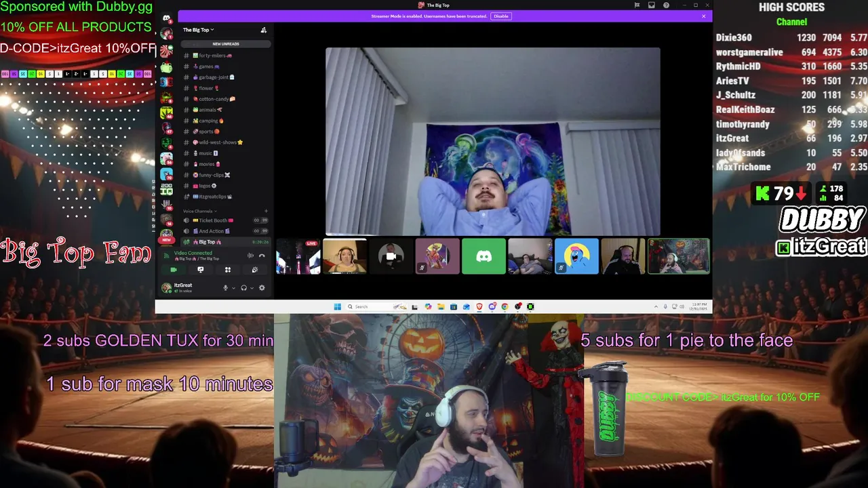Toggle camera with the green video button

[174, 270]
